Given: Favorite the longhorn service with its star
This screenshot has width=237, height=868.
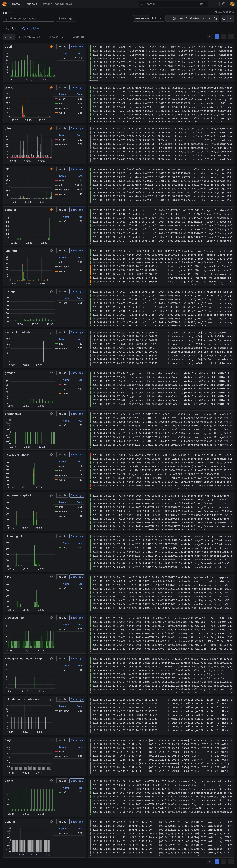Looking at the screenshot, I should [51, 251].
